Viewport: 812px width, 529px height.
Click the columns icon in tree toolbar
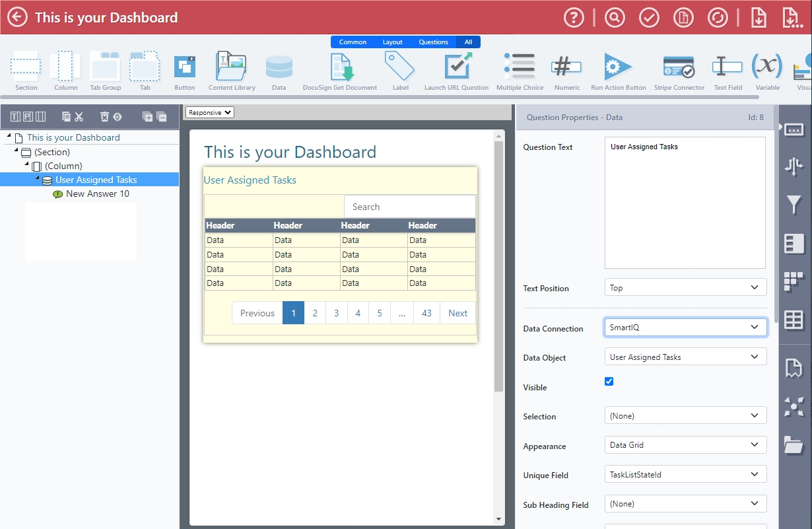pyautogui.click(x=41, y=117)
